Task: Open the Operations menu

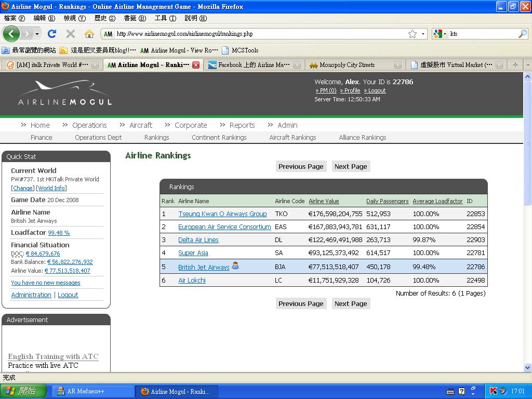Action: 89,125
